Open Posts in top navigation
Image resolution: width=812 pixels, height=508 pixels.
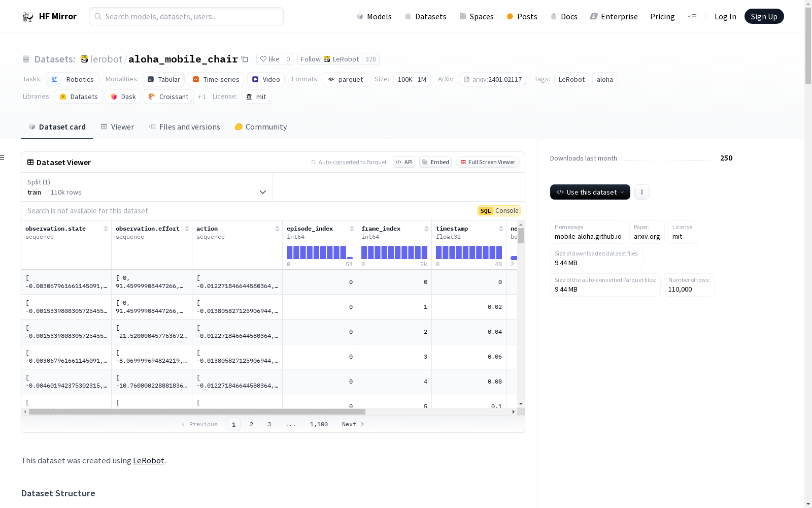522,16
